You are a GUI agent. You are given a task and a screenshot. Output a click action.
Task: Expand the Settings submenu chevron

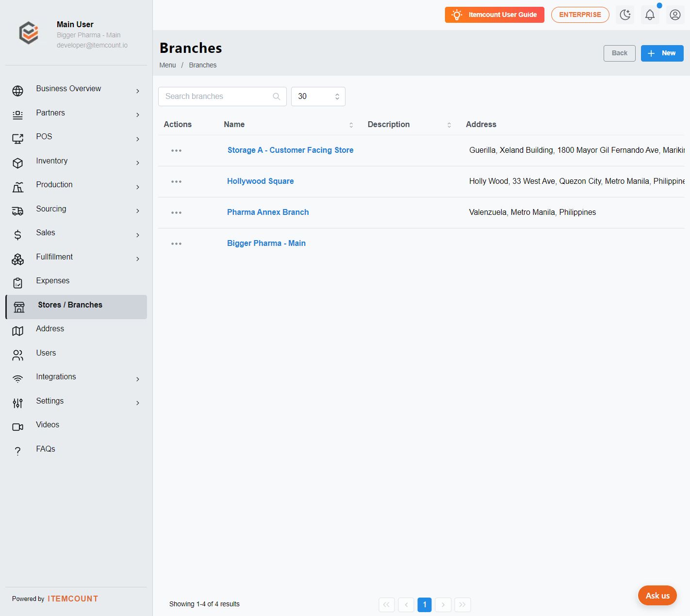coord(138,403)
